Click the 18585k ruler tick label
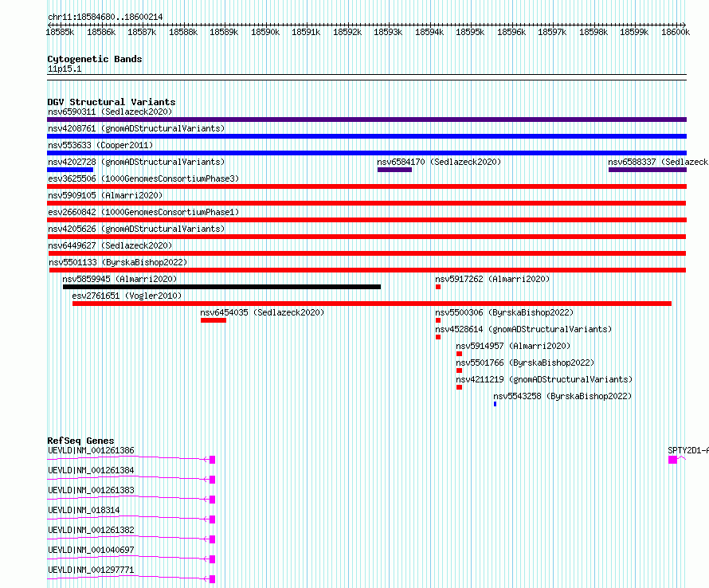 pos(60,32)
